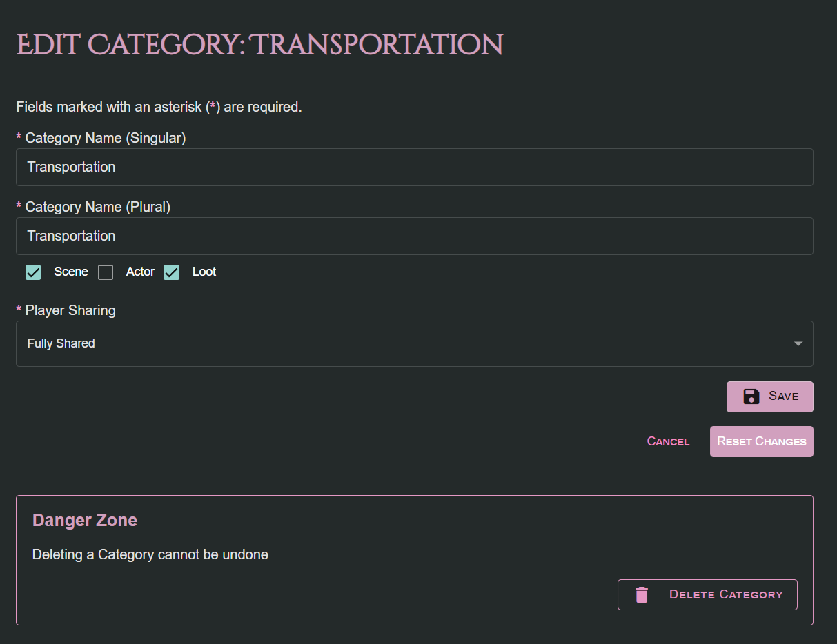Viewport: 837px width, 644px height.
Task: Click the floppy disk icon on Save button
Action: pos(751,396)
